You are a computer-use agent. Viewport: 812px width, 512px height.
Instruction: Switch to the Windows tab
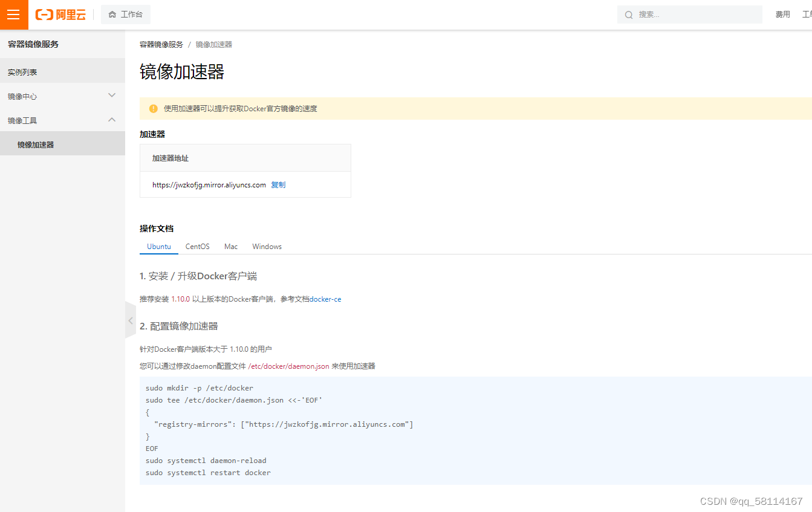(x=267, y=247)
